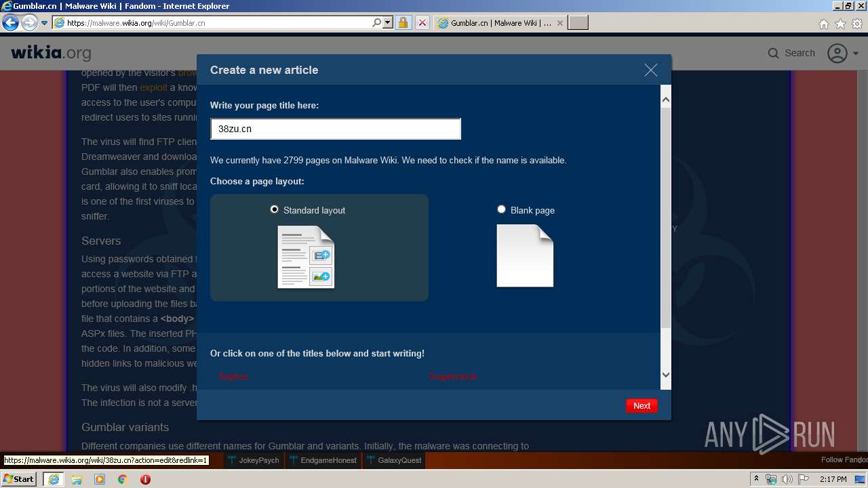The image size is (868, 488).
Task: Open the Windows Explorer taskbar folder icon
Action: click(x=77, y=479)
